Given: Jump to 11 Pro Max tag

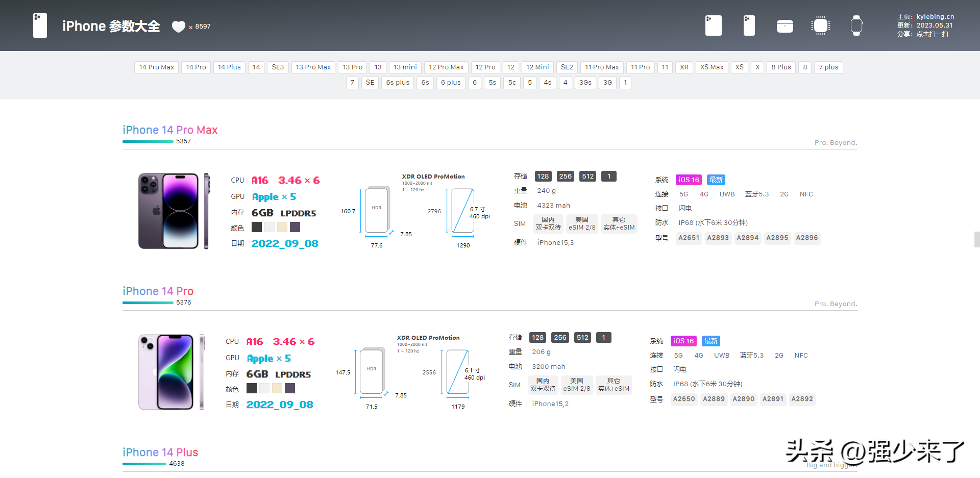Looking at the screenshot, I should (602, 67).
